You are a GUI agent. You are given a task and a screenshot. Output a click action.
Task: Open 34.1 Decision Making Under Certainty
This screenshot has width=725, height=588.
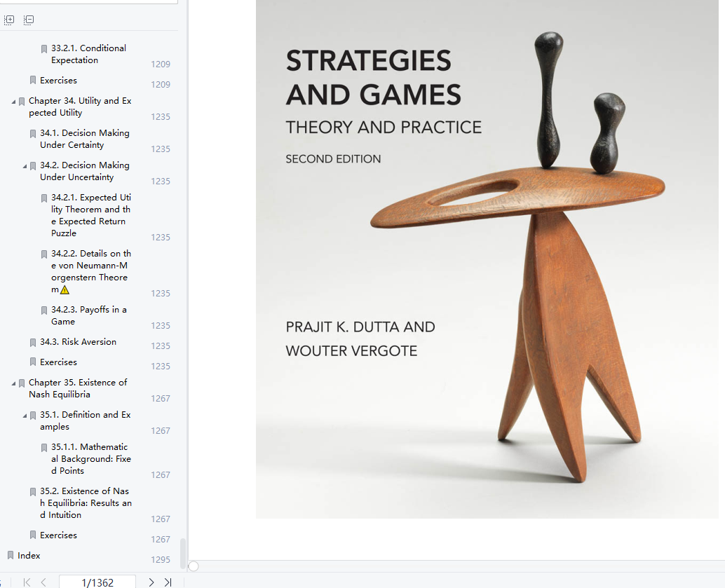[85, 139]
